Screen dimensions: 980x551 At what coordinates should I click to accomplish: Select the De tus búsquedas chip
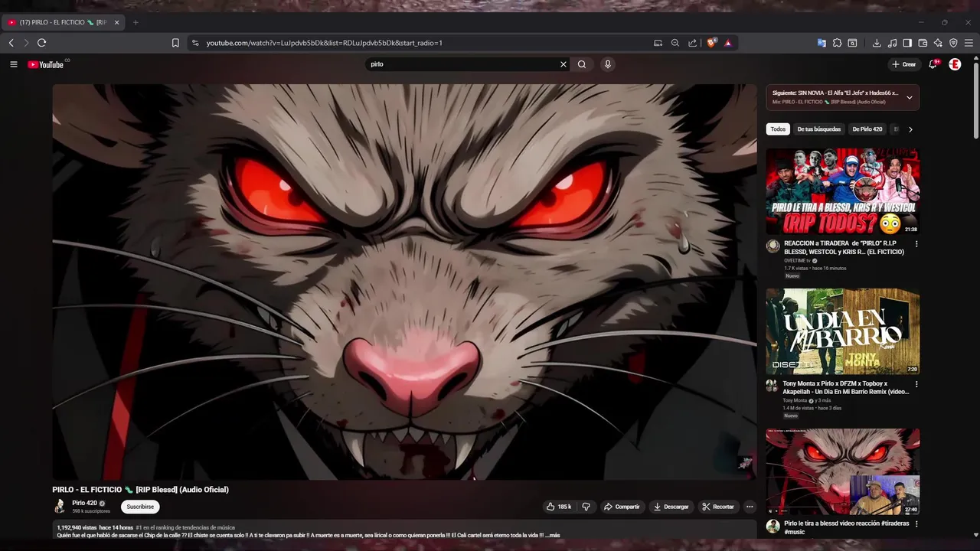point(819,129)
